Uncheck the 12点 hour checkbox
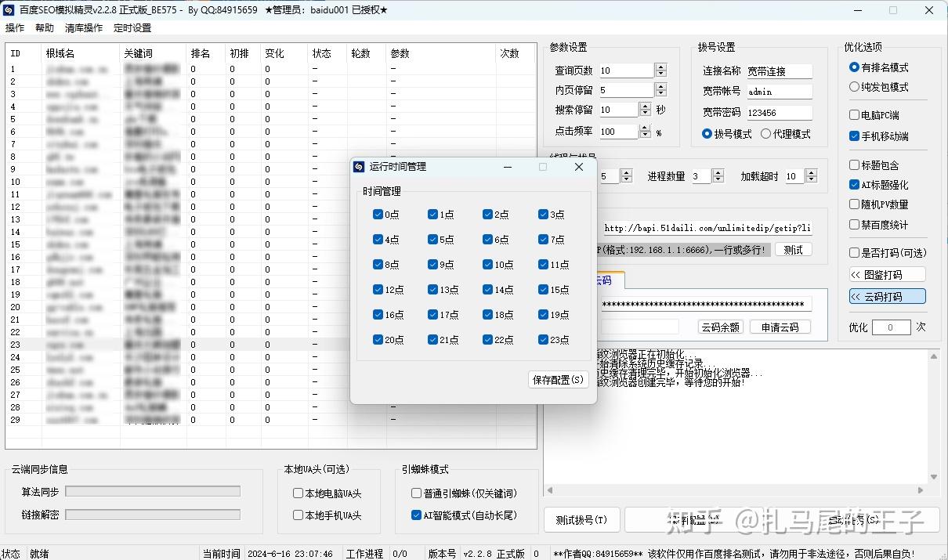This screenshot has height=560, width=948. [x=378, y=290]
